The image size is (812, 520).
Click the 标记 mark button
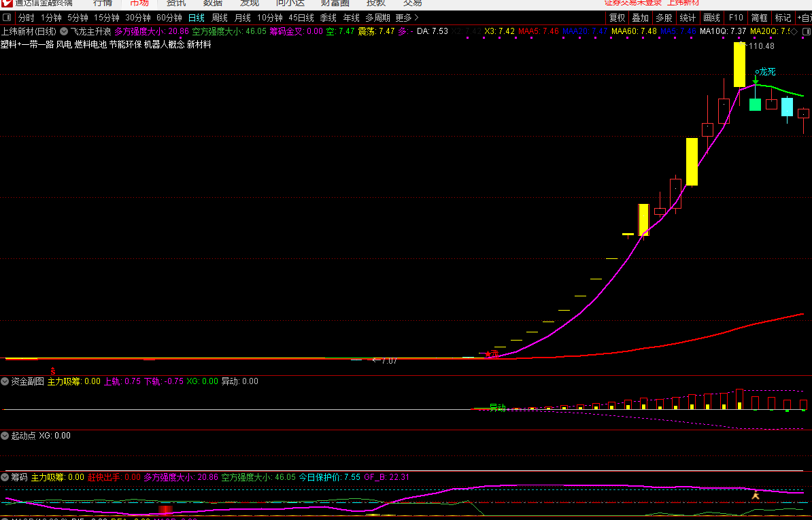[783, 18]
